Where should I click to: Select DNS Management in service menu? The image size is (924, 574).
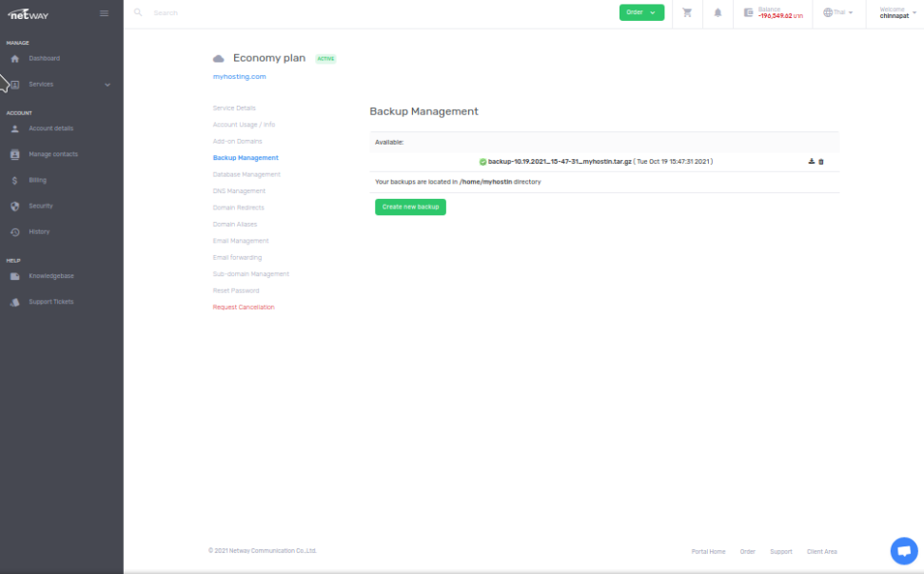click(239, 191)
